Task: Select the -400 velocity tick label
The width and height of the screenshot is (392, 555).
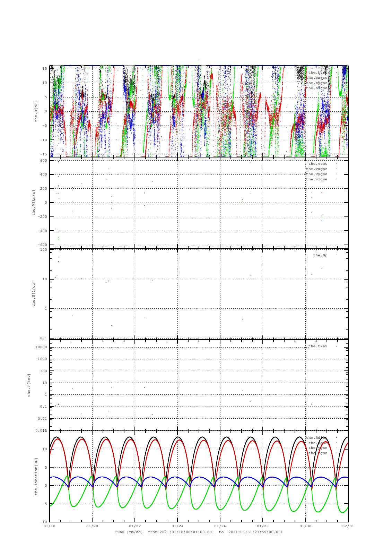Action: [42, 231]
